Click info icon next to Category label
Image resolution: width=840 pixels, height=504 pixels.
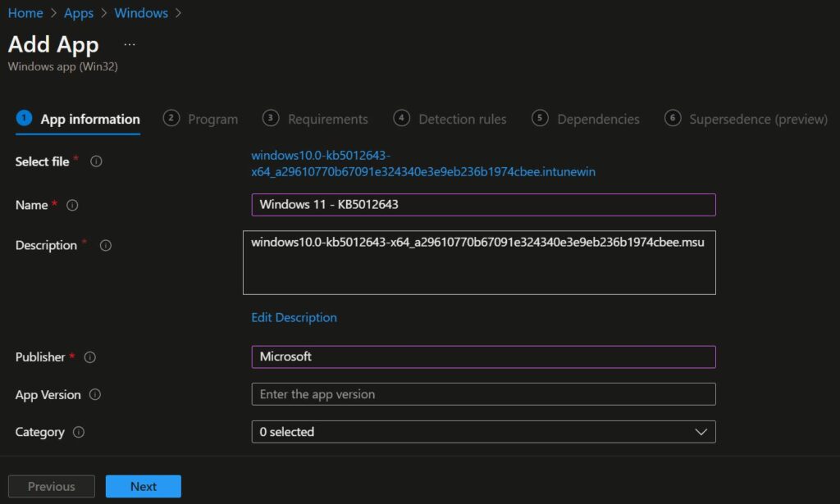(x=79, y=432)
